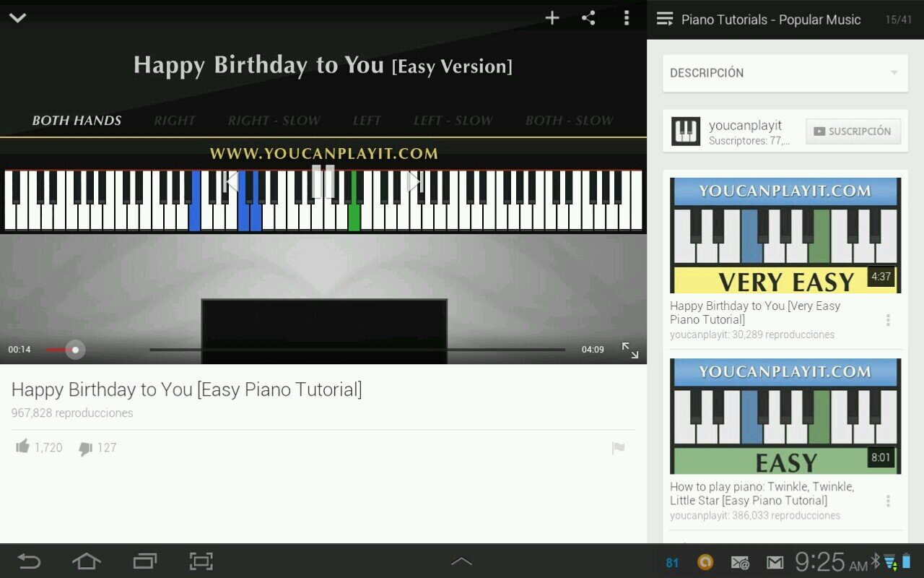Click the 04:09 duration label
Image resolution: width=924 pixels, height=578 pixels.
(593, 350)
